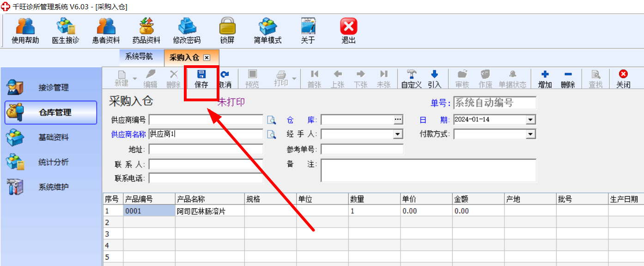Open 患者资料 patient records
The width and height of the screenshot is (644, 266).
(106, 31)
